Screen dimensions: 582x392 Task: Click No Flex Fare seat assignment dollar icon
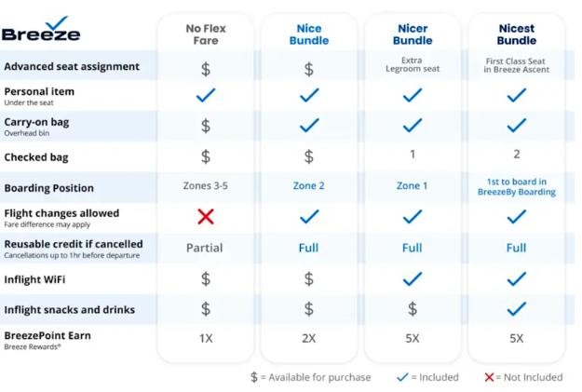[x=206, y=68]
